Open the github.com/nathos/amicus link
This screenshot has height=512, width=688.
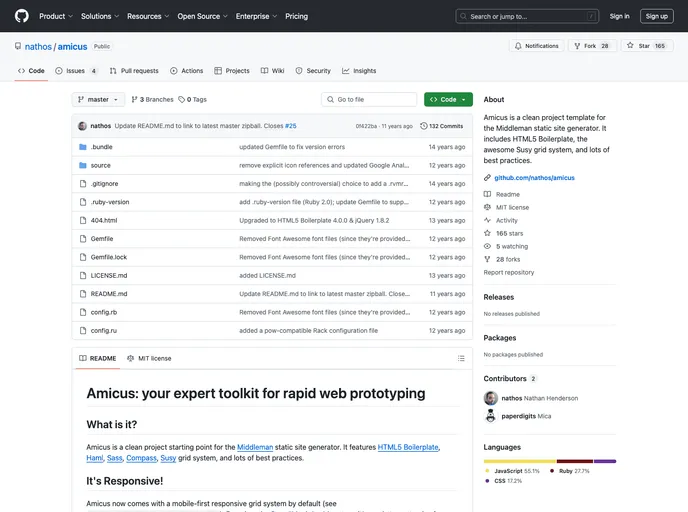[x=534, y=178]
